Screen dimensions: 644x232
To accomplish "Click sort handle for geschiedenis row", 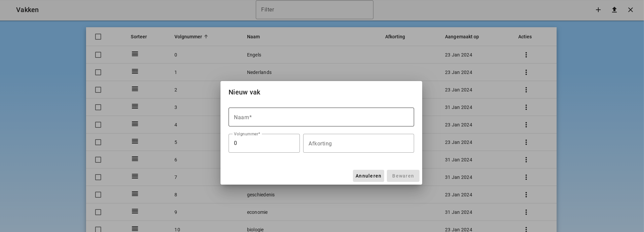I will [135, 194].
